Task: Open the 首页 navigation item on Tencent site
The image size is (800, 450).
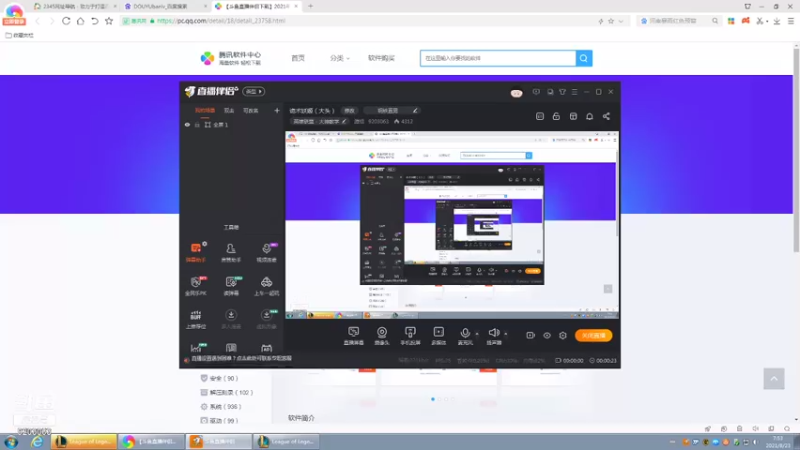Action: click(298, 58)
